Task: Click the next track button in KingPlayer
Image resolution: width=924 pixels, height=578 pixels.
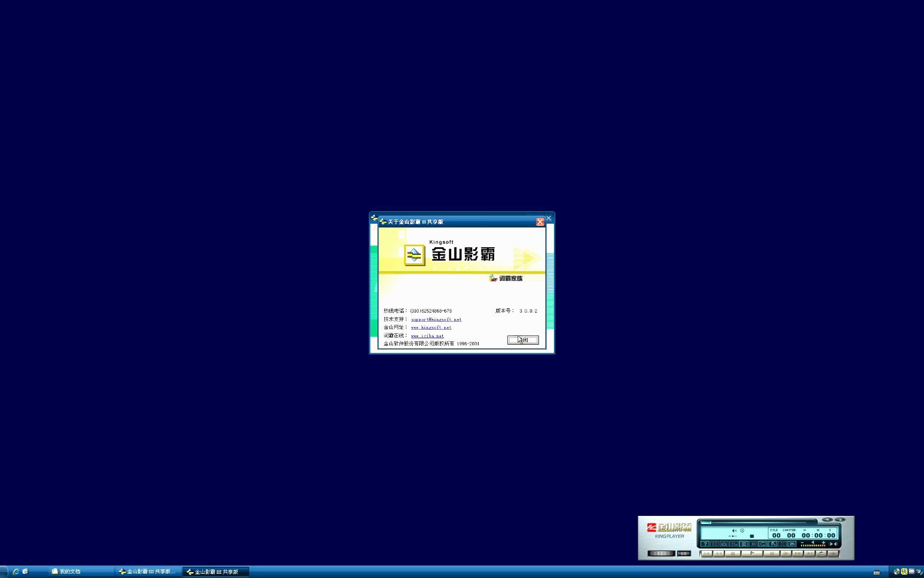Action: click(810, 553)
